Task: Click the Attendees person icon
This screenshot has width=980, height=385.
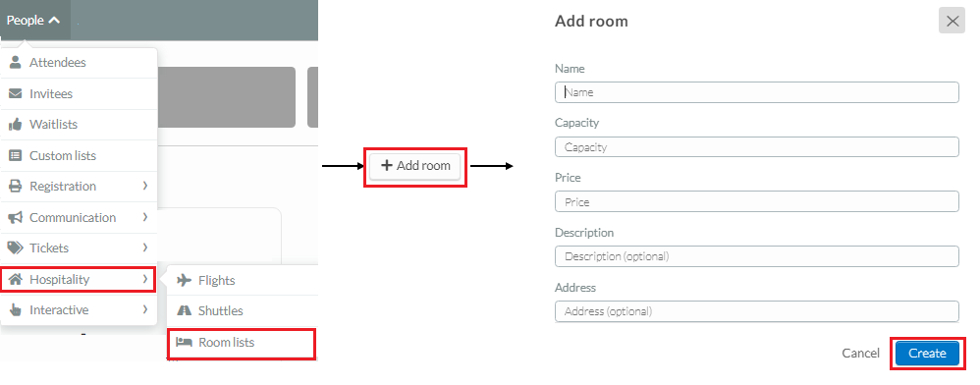Action: coord(15,63)
